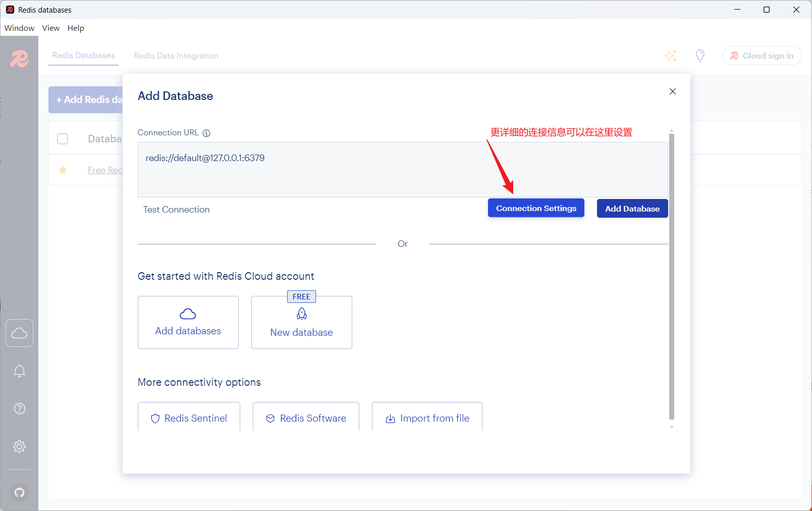Open the Free Redis database link
The image size is (812, 511).
pos(105,170)
